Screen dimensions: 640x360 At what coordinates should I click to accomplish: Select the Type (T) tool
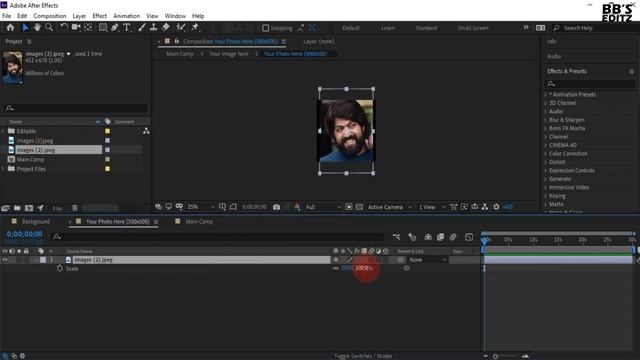(127, 27)
